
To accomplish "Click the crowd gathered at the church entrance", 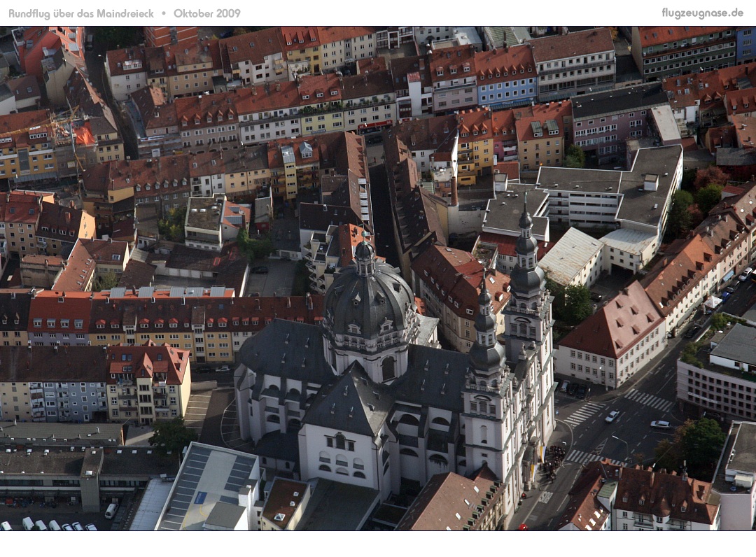I will [553, 460].
